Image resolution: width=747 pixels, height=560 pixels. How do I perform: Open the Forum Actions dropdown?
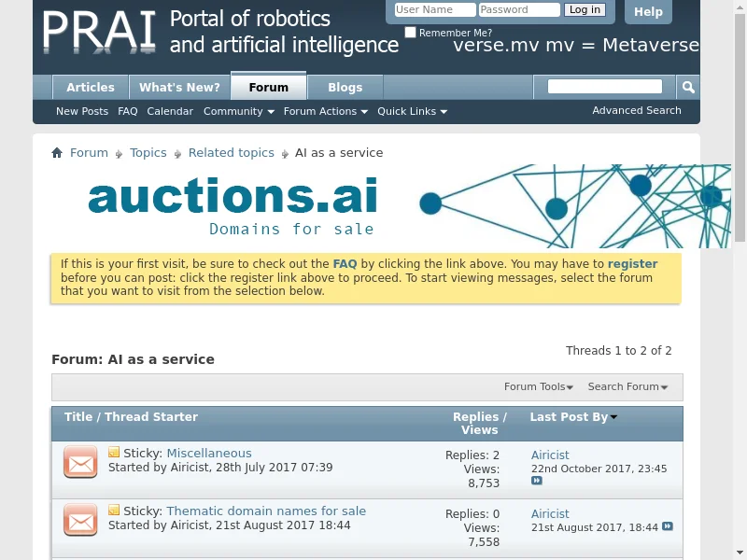(325, 111)
